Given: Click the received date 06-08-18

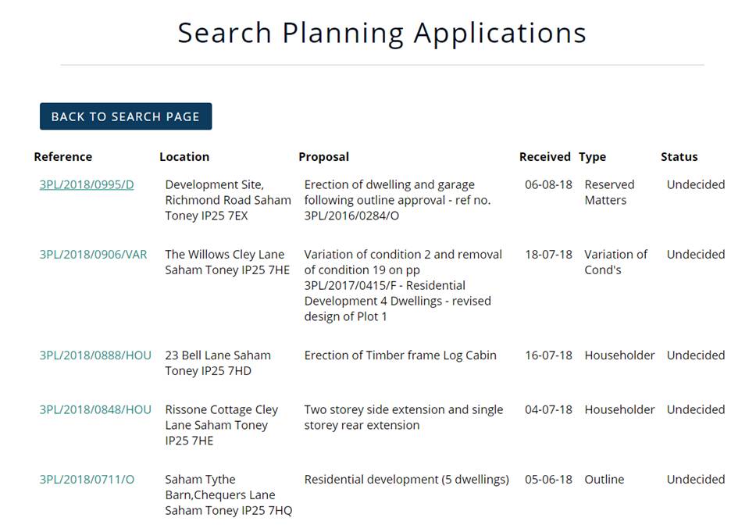Looking at the screenshot, I should pos(549,184).
